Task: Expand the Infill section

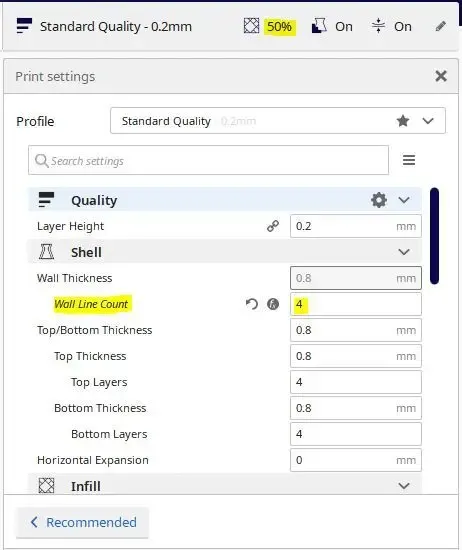Action: (x=404, y=486)
